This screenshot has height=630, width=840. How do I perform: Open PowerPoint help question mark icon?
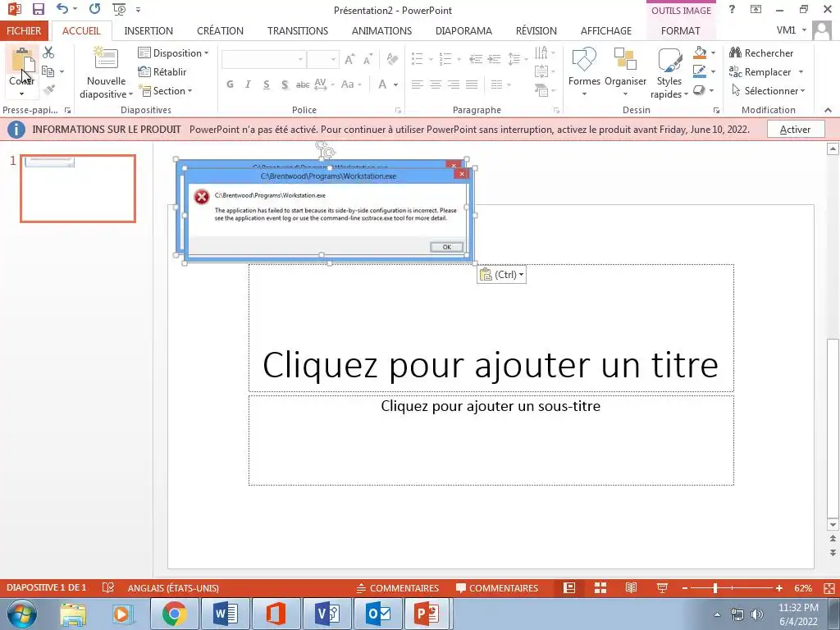click(x=732, y=9)
